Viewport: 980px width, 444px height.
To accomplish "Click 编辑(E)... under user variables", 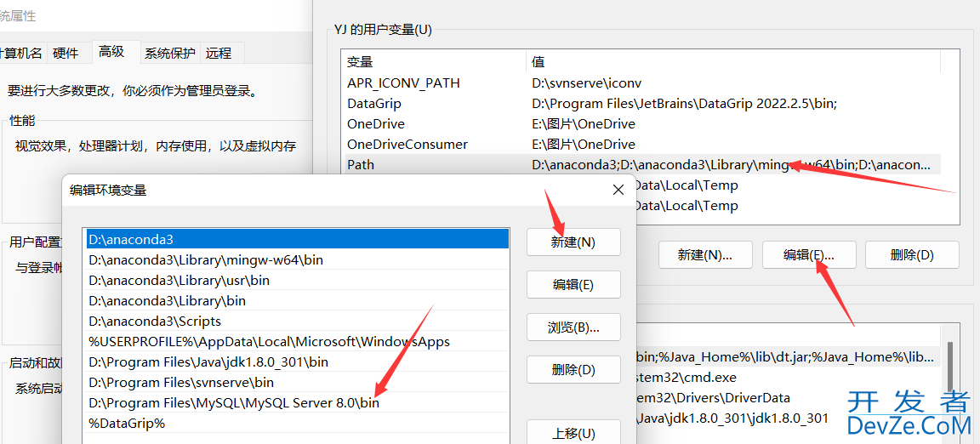I will pos(809,255).
